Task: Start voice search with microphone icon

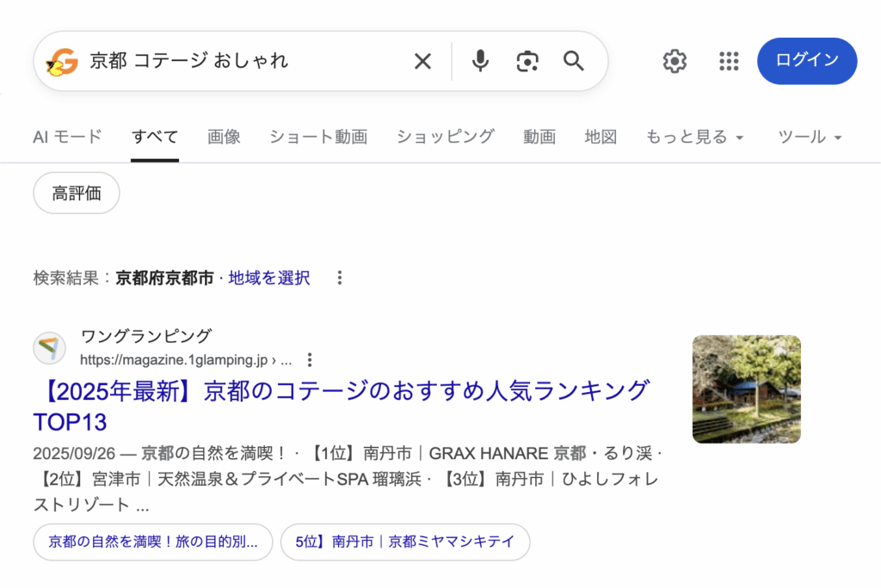Action: [x=480, y=61]
